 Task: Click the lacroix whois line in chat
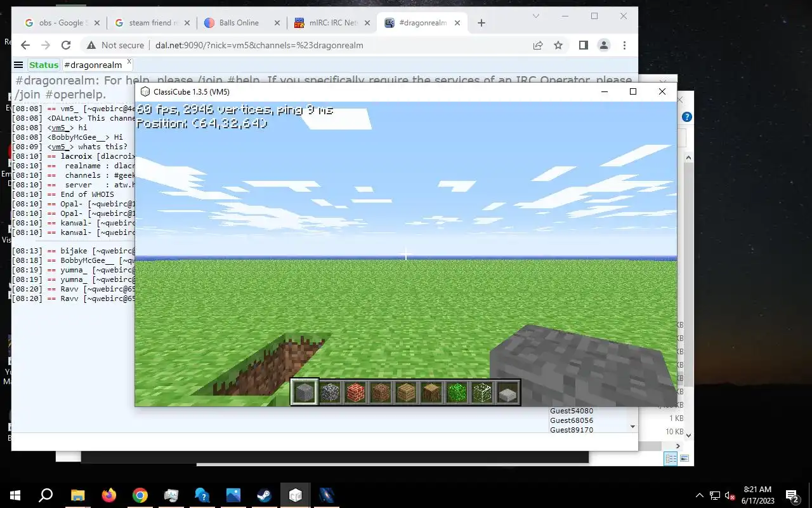pyautogui.click(x=74, y=156)
